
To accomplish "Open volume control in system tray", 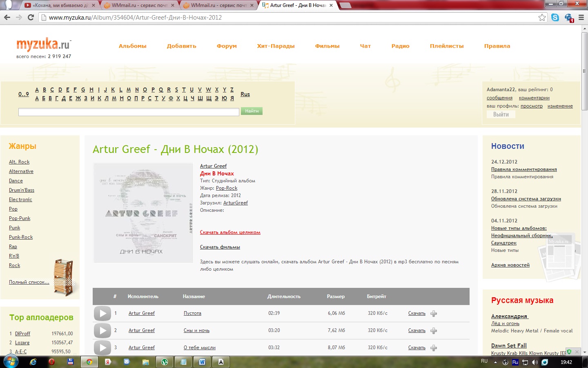I will pyautogui.click(x=535, y=362).
